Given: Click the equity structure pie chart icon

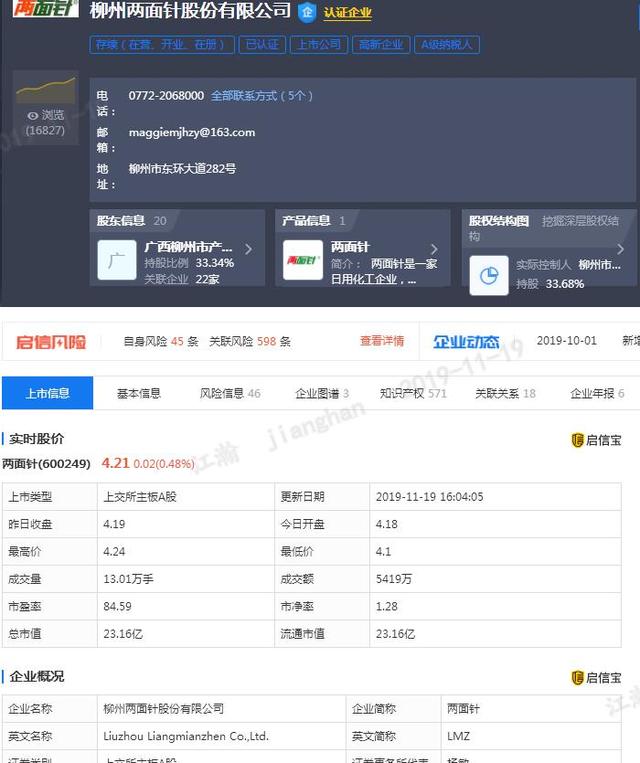Looking at the screenshot, I should pos(489,276).
